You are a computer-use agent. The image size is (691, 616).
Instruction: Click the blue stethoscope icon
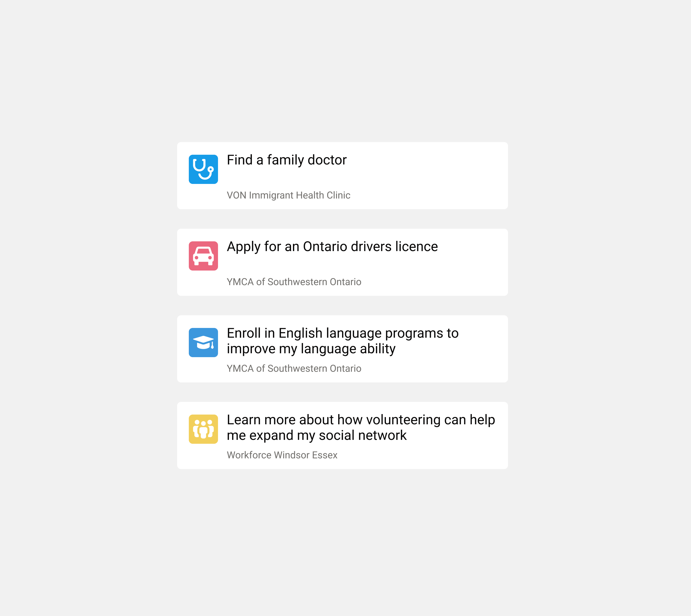203,169
